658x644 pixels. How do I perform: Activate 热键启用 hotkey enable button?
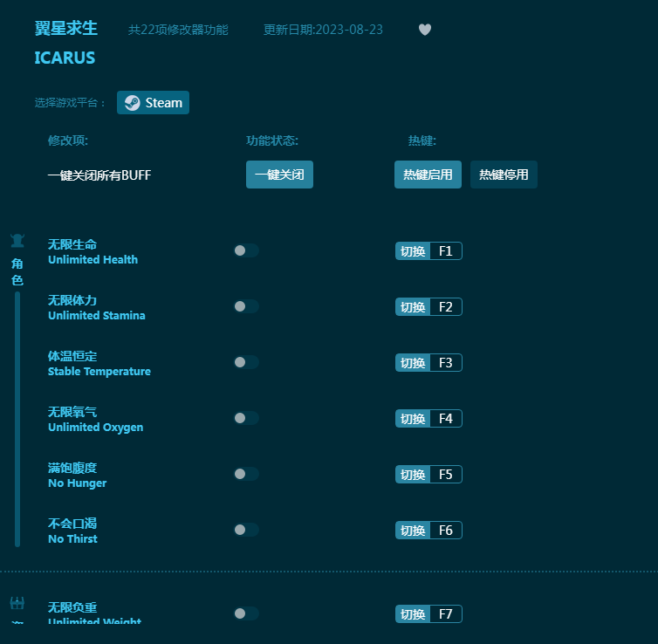pyautogui.click(x=428, y=175)
